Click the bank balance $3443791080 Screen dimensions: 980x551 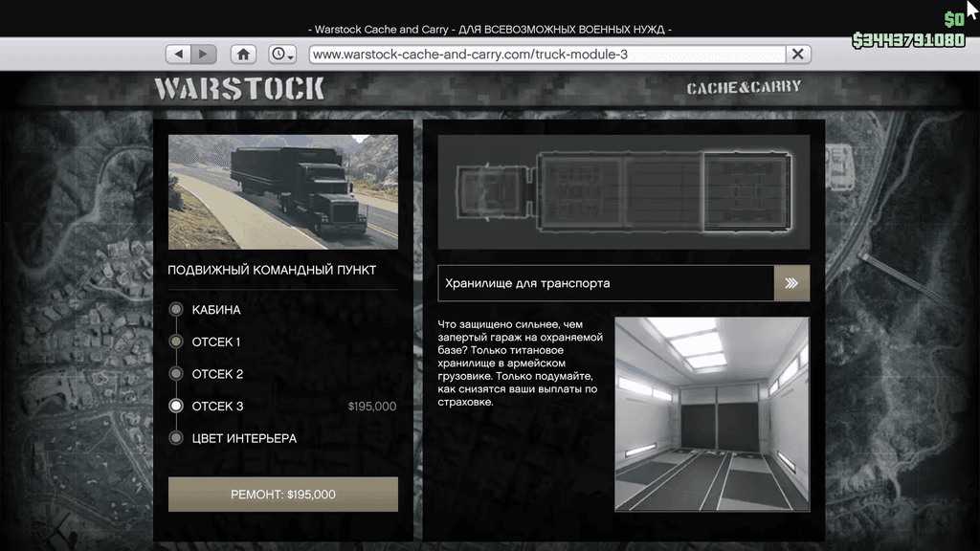909,40
